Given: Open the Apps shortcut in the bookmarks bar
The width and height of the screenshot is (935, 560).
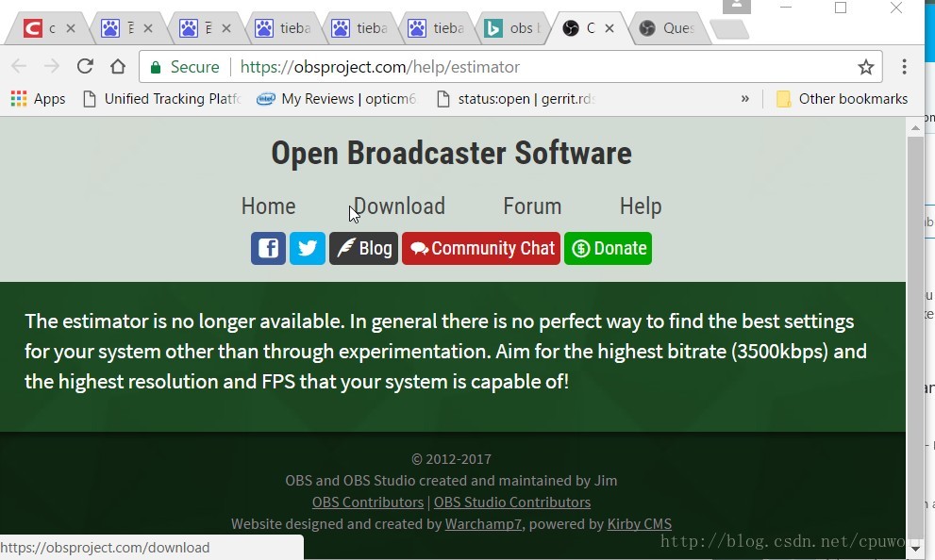Looking at the screenshot, I should click(x=38, y=99).
